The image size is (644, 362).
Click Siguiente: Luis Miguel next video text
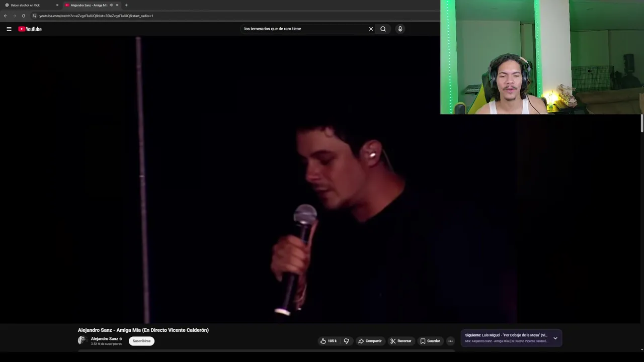coord(506,335)
